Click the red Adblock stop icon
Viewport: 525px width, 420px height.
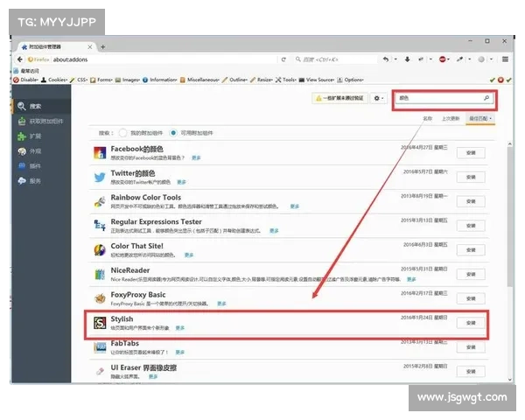(442, 59)
